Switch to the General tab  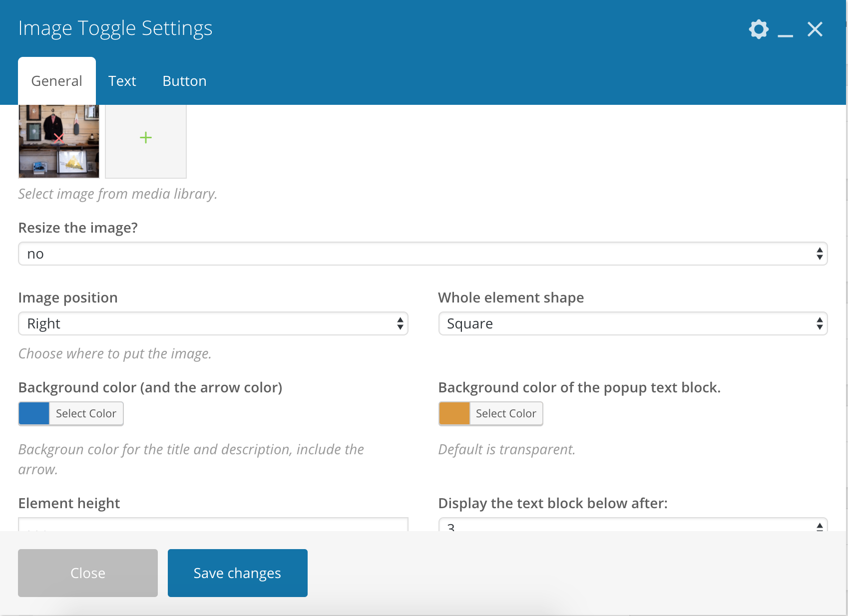point(57,81)
